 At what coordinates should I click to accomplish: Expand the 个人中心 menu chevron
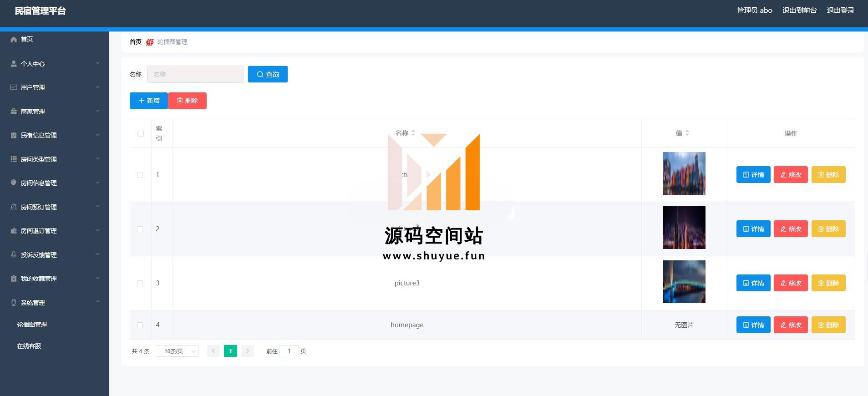click(x=97, y=63)
